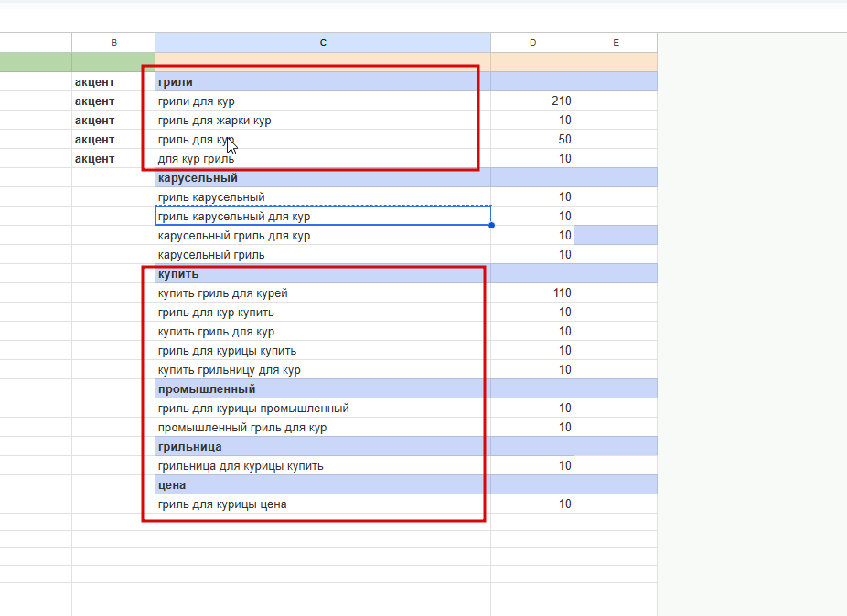
Task: Select cell 'купить грильницу для кур'
Action: pos(323,370)
